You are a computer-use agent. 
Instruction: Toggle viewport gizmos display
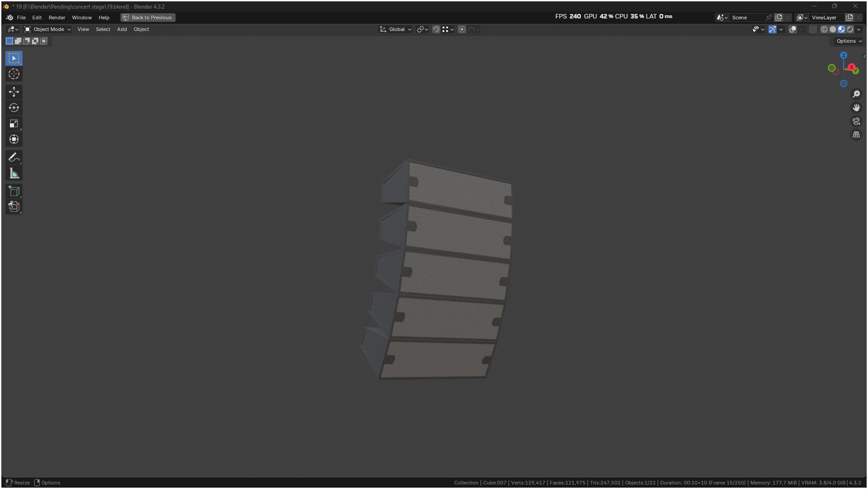tap(772, 29)
